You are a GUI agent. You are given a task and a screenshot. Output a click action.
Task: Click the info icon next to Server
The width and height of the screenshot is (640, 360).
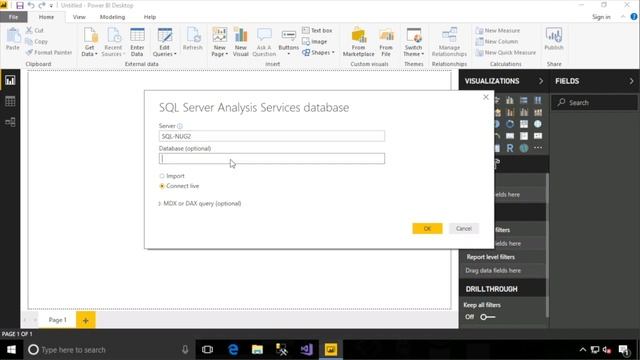tap(180, 126)
